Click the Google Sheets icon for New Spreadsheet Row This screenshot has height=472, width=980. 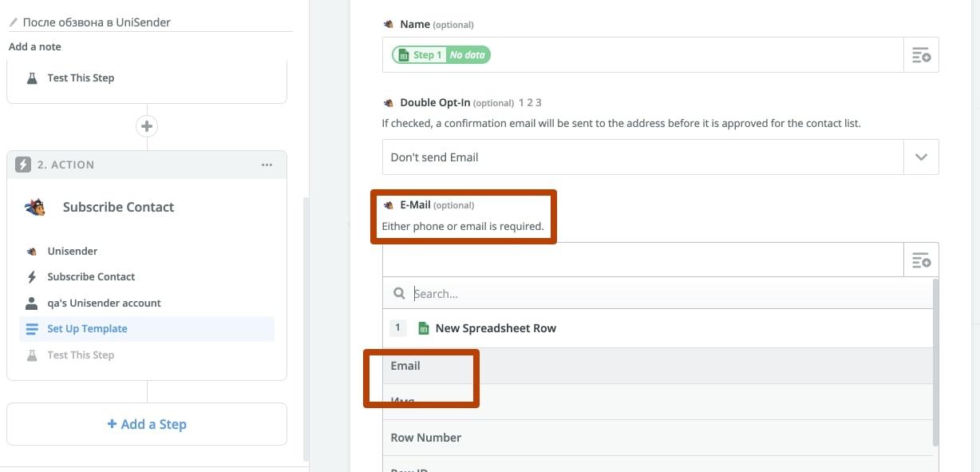(423, 328)
